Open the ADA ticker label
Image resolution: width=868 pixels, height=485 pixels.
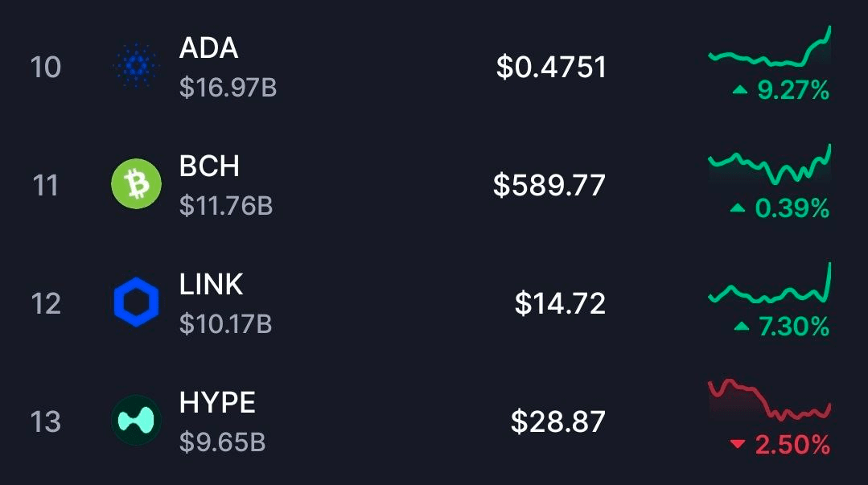tap(208, 48)
